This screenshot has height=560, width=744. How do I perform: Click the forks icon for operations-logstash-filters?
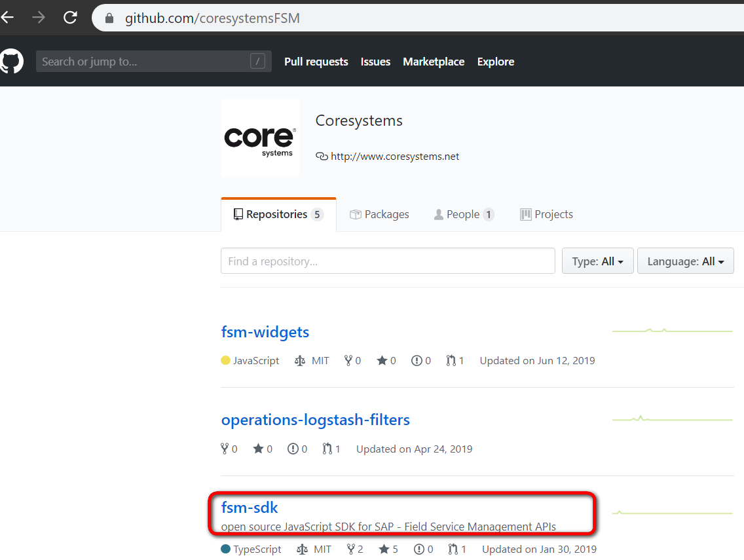click(225, 449)
